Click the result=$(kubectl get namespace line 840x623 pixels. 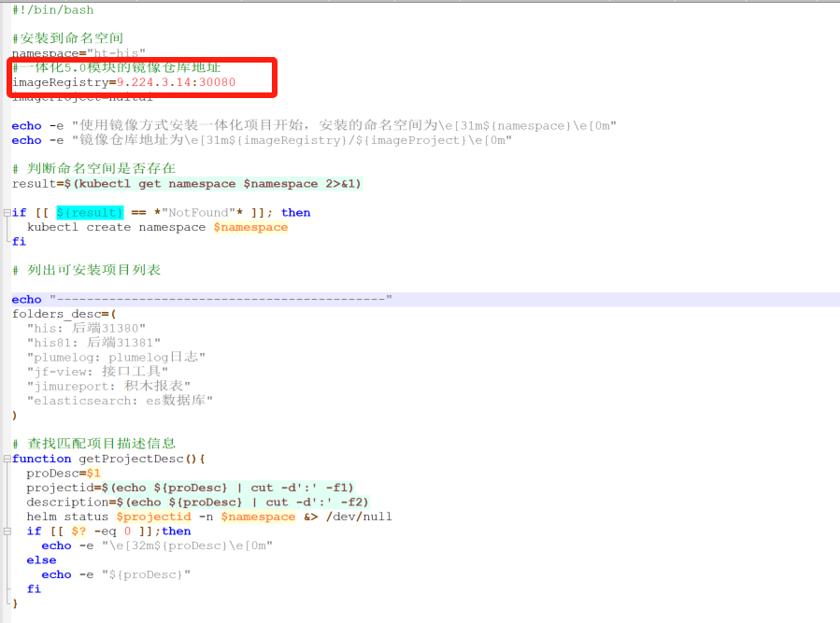point(187,184)
